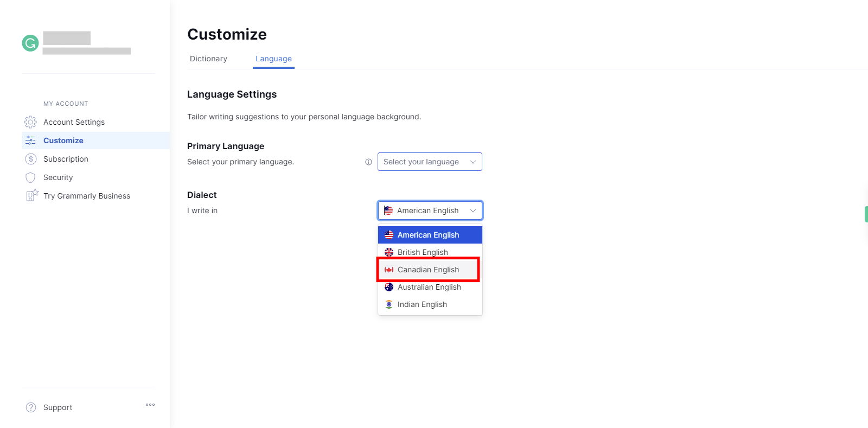Open the Select your language dropdown
The image size is (868, 428).
click(430, 162)
